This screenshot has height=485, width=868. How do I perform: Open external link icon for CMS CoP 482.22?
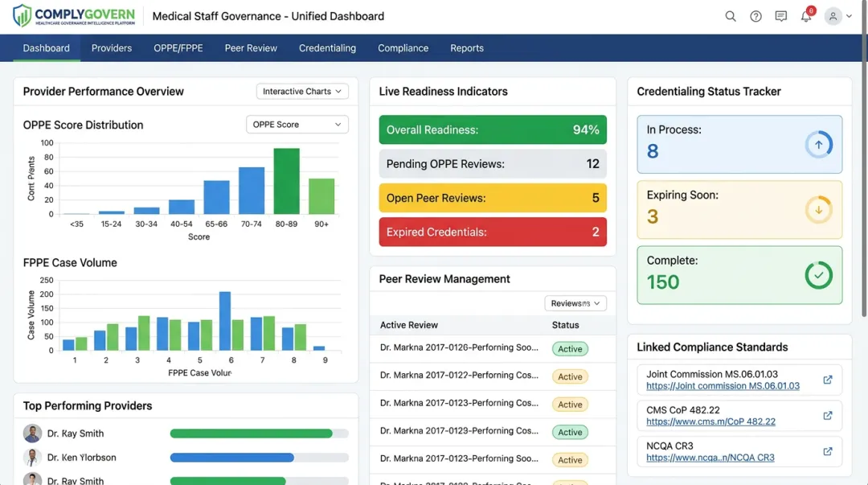click(827, 416)
